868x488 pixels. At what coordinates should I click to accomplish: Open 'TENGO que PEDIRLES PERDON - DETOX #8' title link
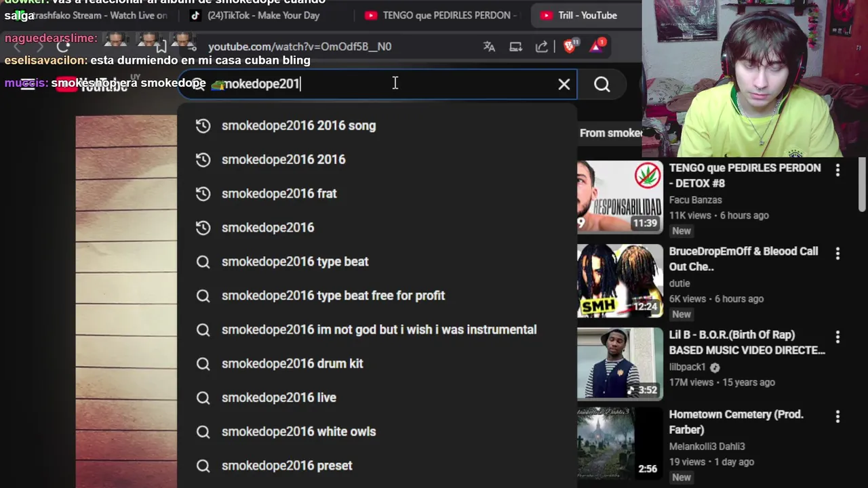click(745, 176)
